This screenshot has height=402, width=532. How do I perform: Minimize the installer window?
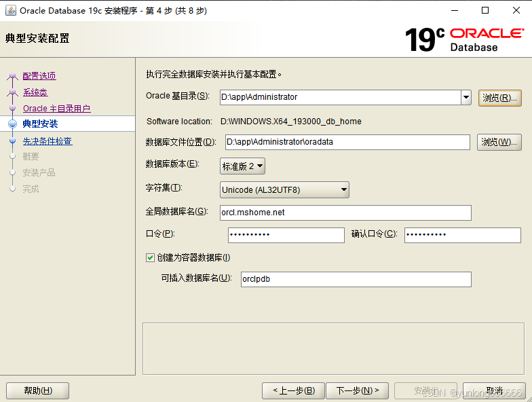point(455,11)
